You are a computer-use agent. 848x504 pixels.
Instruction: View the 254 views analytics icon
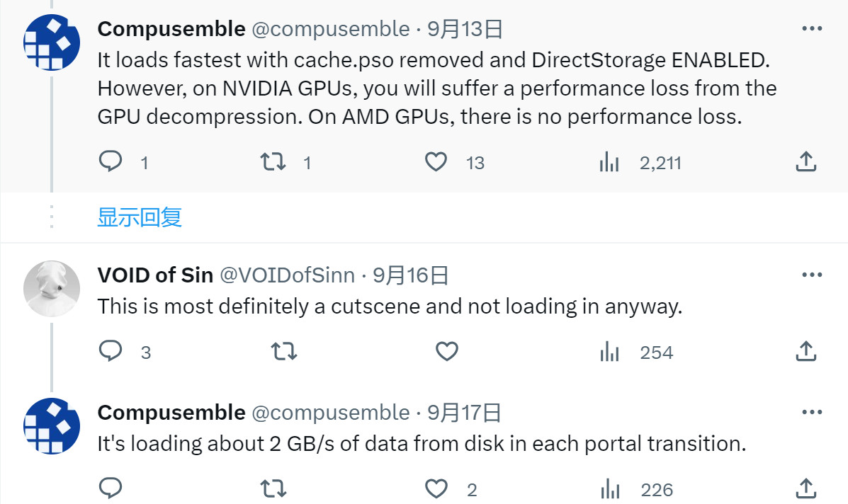[x=609, y=352]
